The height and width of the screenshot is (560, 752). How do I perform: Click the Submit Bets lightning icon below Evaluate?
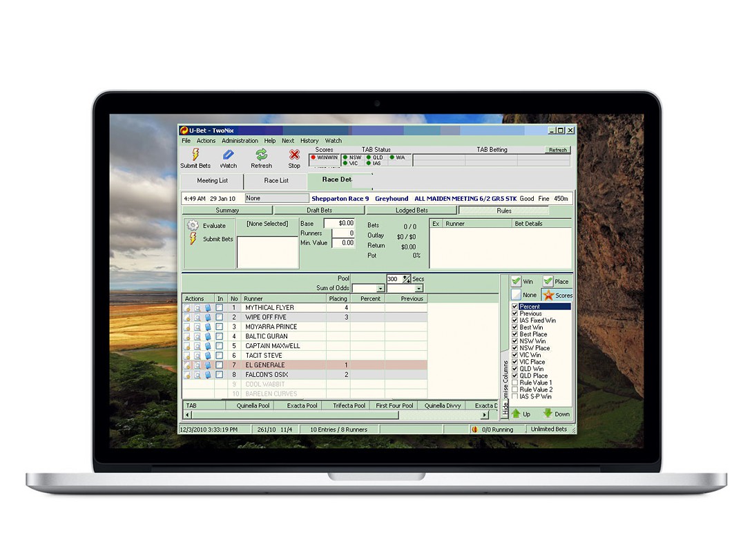[x=193, y=238]
